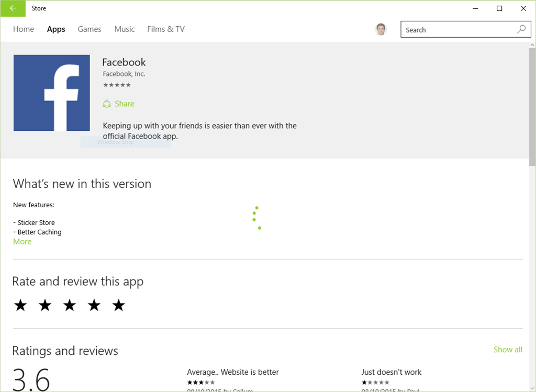Rate the app two stars
536x392 pixels.
pyautogui.click(x=45, y=305)
